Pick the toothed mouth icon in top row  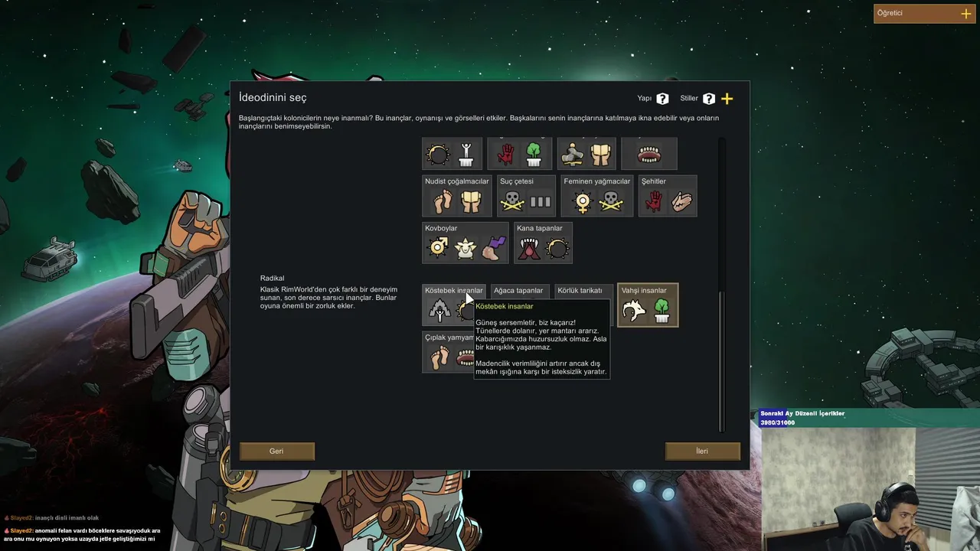point(649,155)
